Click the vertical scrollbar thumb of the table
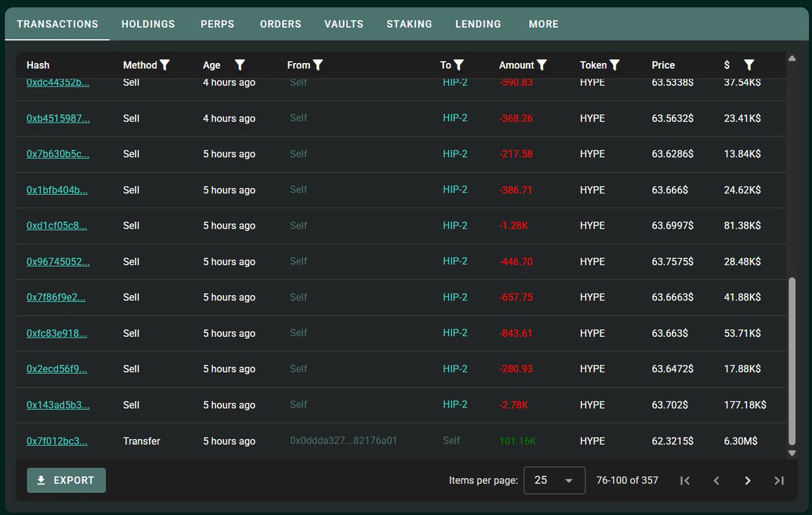Image resolution: width=812 pixels, height=515 pixels. pyautogui.click(x=792, y=361)
